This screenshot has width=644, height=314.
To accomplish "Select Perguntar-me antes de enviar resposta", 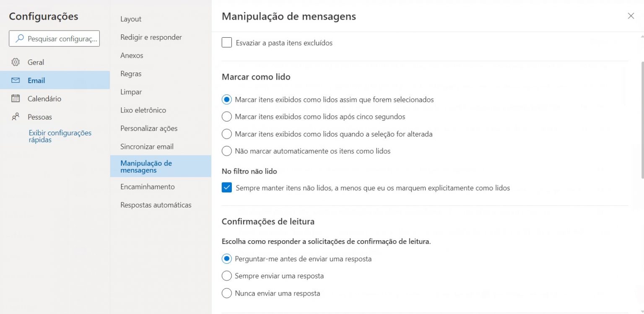I will [227, 259].
